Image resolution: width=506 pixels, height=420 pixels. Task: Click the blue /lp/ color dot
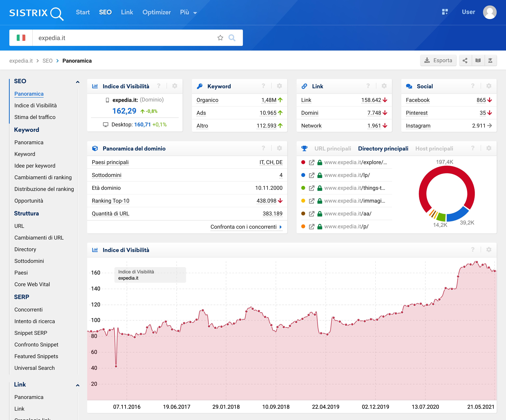[x=303, y=175]
